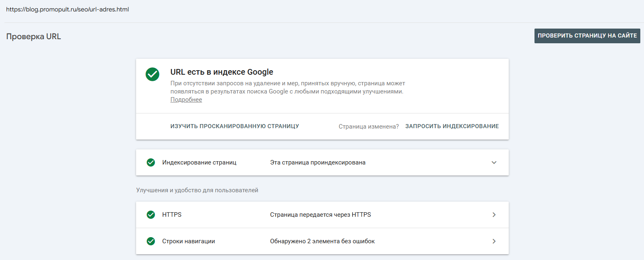
Task: Open ИЗУЧИТЬ ПРОСКАНИРОВАННУЮ СТРАНИЦУ
Action: click(x=235, y=127)
